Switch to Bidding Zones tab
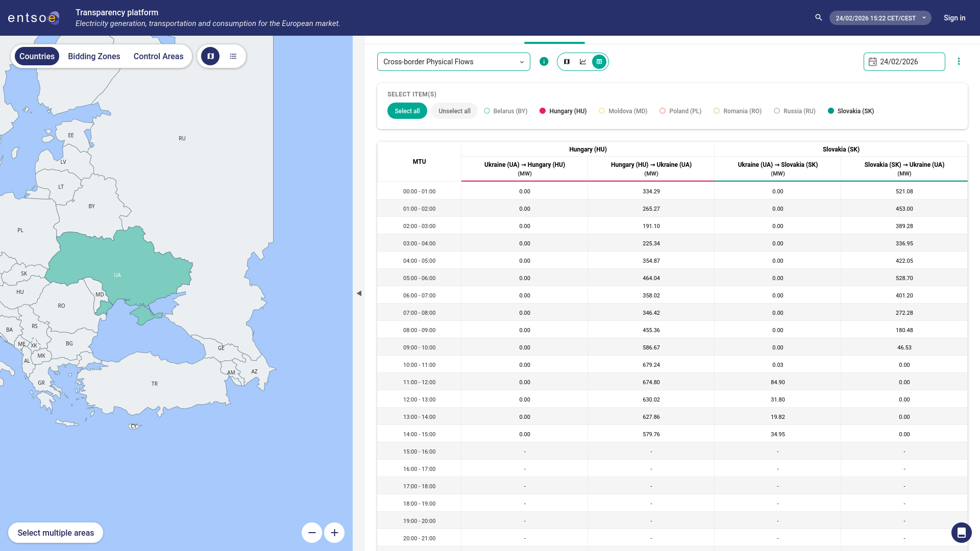The height and width of the screenshot is (551, 980). (x=94, y=56)
